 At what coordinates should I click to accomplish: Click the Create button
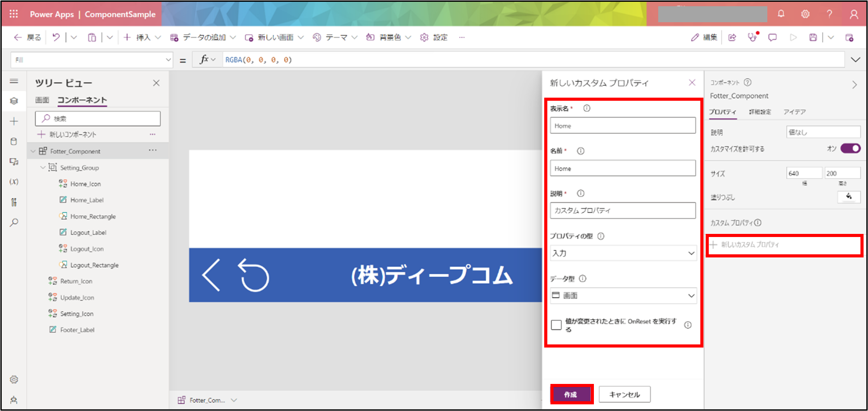(571, 394)
